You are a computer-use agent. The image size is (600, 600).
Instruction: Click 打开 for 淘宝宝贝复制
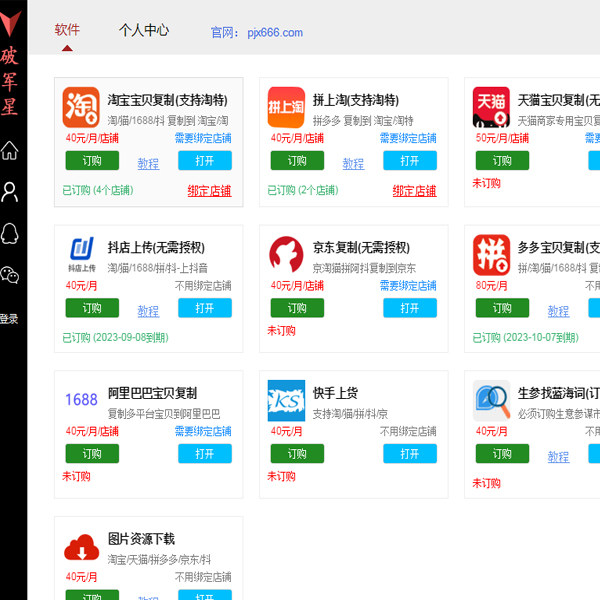click(205, 160)
